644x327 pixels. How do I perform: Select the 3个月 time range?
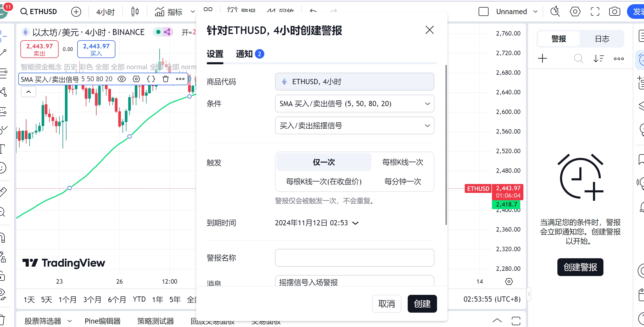point(92,299)
